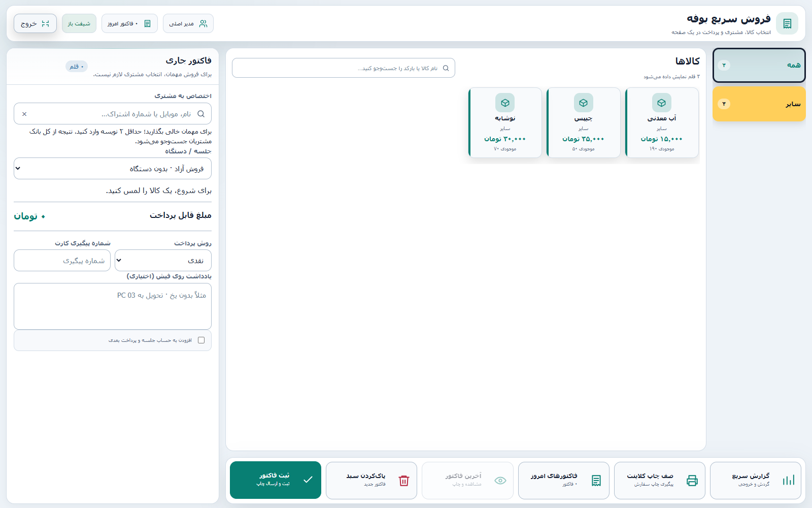Tick the افزودن به حساب جلسه checkbox
The width and height of the screenshot is (812, 508).
(201, 340)
